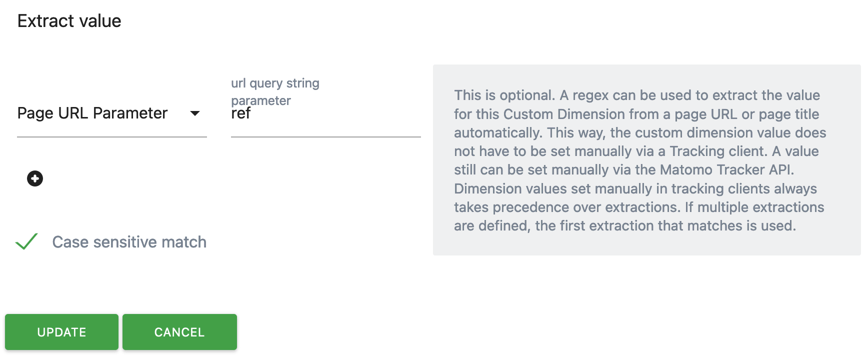The image size is (868, 356).
Task: Click the underline below Page URL Parameter
Action: pyautogui.click(x=111, y=136)
